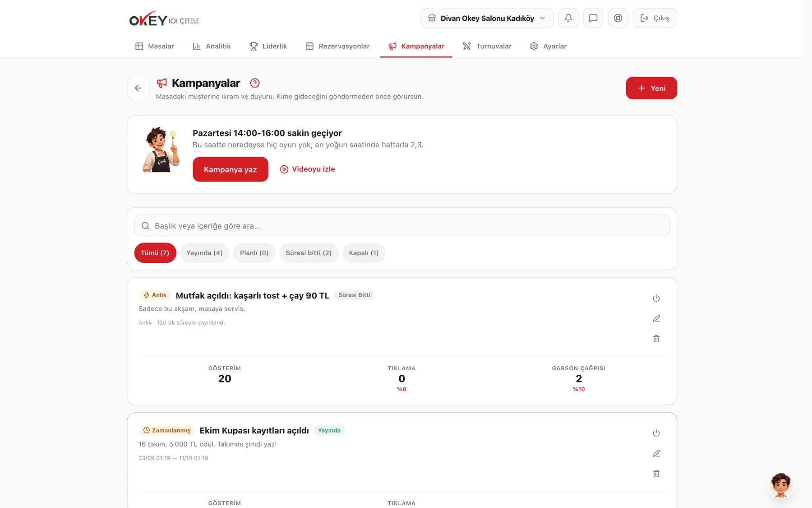Toggle power on the Mutfak açıldı campaign

pos(656,298)
